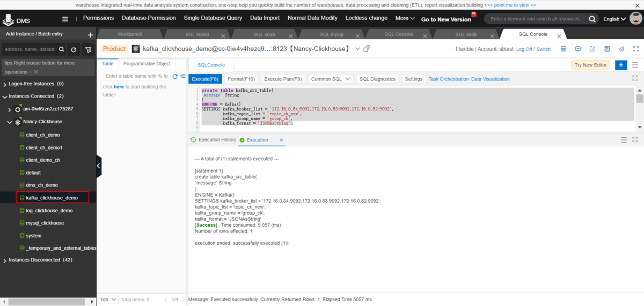Collapse the Nancy-Clickhouse instance
Viewport: 644px width, 306px height.
pos(10,122)
